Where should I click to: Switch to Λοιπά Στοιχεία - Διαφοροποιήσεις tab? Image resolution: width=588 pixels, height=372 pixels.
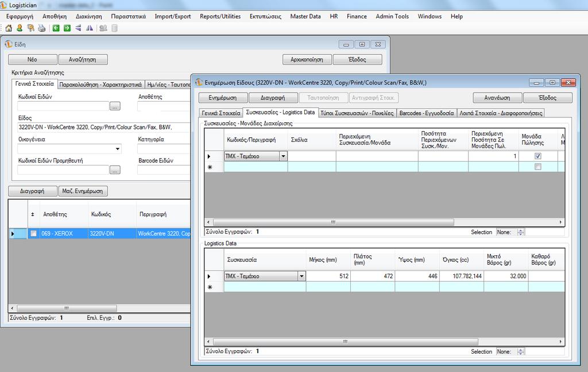point(501,113)
